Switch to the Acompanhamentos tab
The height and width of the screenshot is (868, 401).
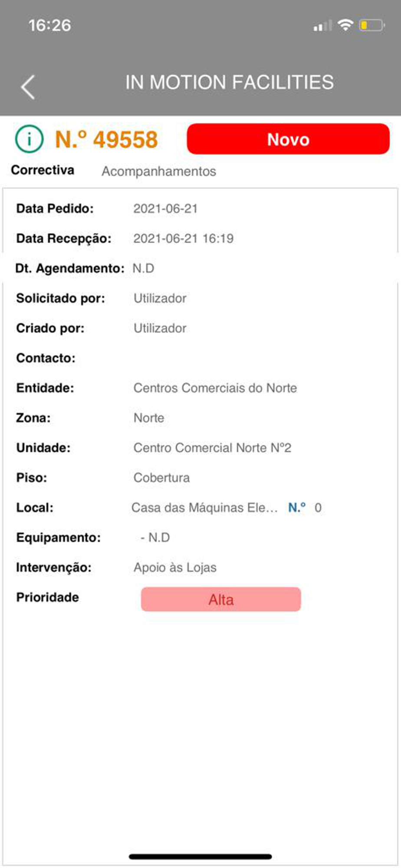[x=159, y=171]
